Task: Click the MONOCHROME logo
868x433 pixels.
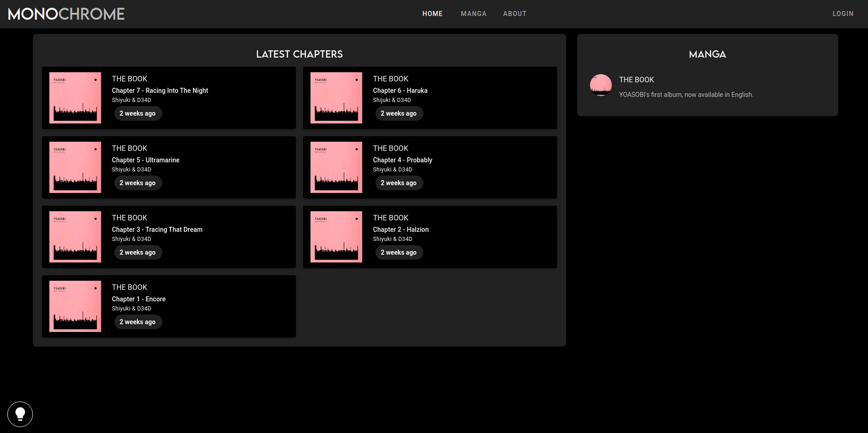Action: click(66, 14)
